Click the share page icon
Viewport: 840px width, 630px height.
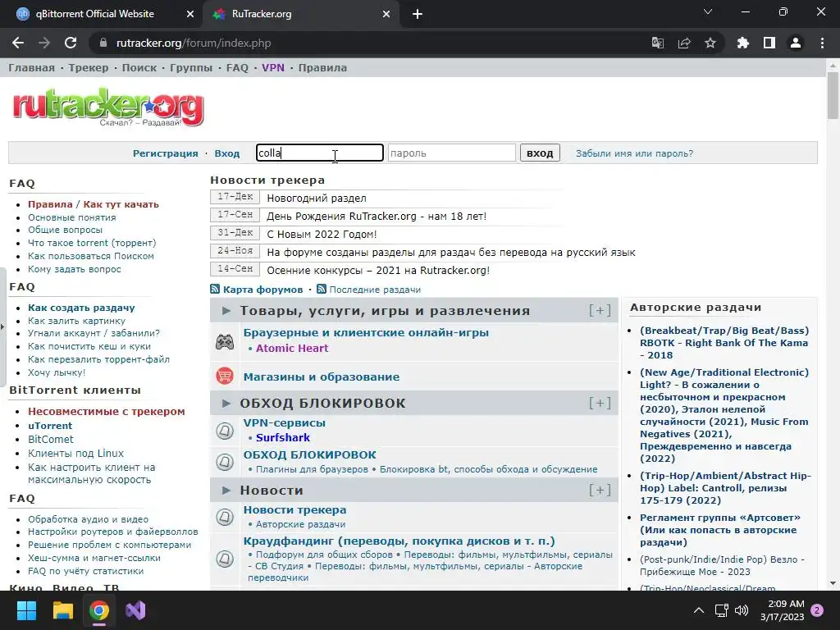(x=684, y=43)
